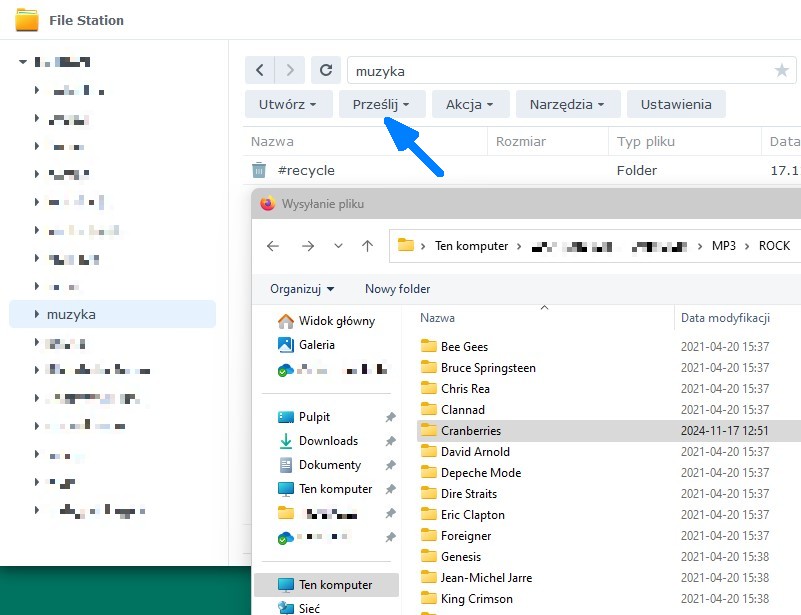801x615 pixels.
Task: Go up one folder level in file dialog
Action: tap(367, 246)
